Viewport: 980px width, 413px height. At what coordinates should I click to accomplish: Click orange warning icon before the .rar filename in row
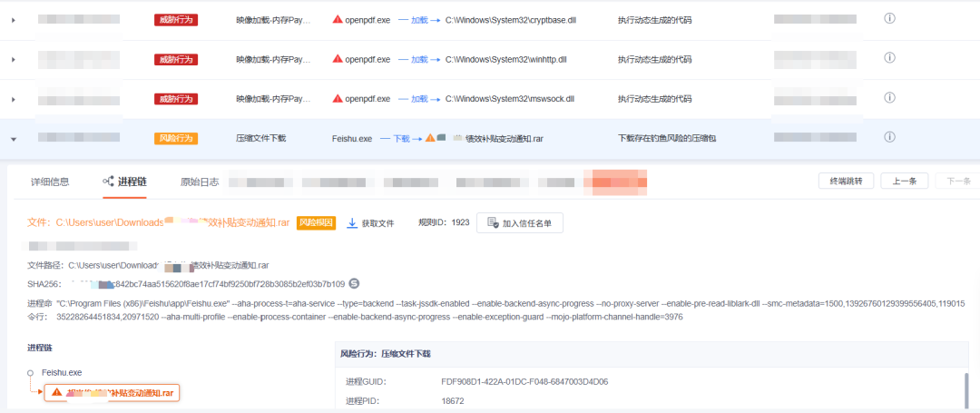pyautogui.click(x=430, y=137)
